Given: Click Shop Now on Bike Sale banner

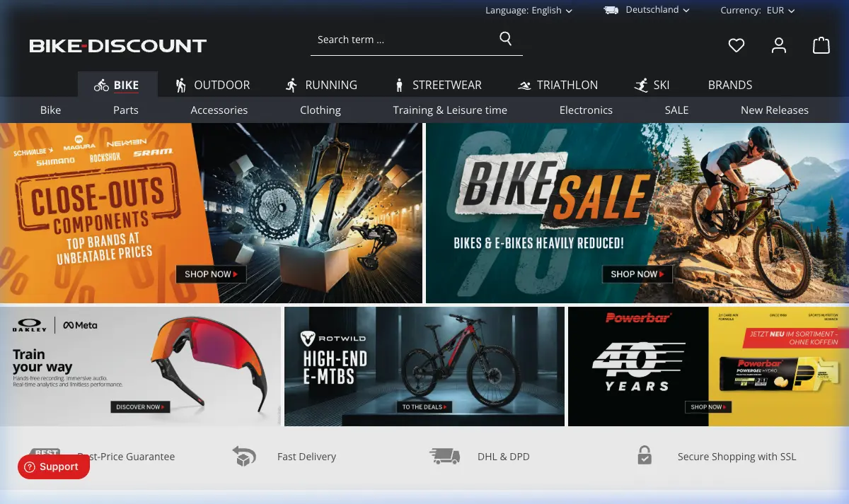Looking at the screenshot, I should [637, 274].
